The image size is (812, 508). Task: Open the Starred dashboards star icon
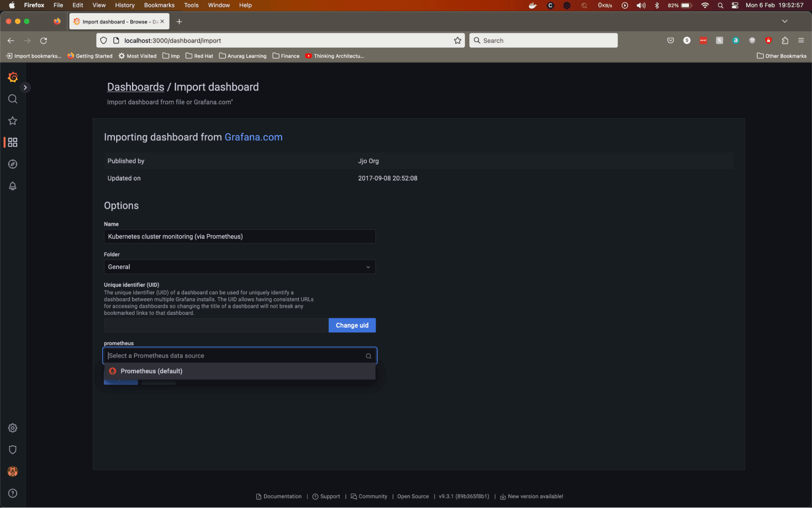pos(13,121)
